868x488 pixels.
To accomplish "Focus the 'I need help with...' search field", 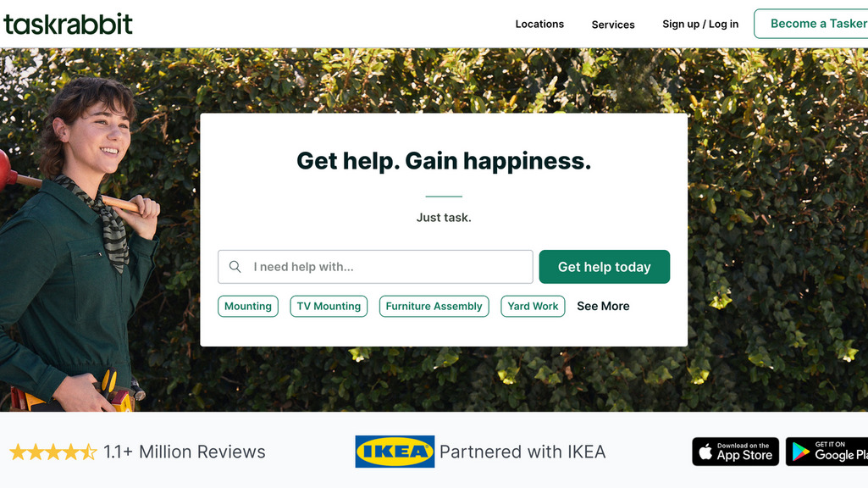I will click(375, 267).
